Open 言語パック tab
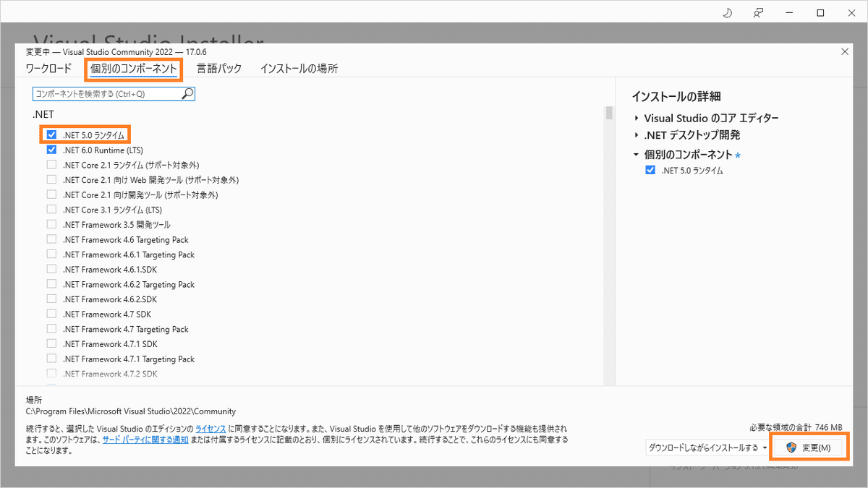The height and width of the screenshot is (488, 868). (218, 69)
